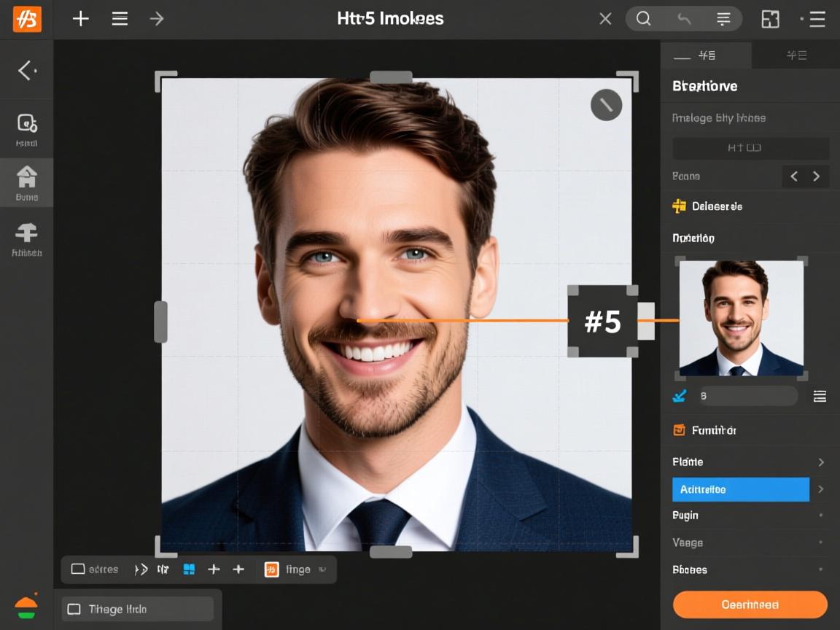Image resolution: width=840 pixels, height=630 pixels.
Task: Click the layout square icon top-right
Action: click(x=770, y=19)
